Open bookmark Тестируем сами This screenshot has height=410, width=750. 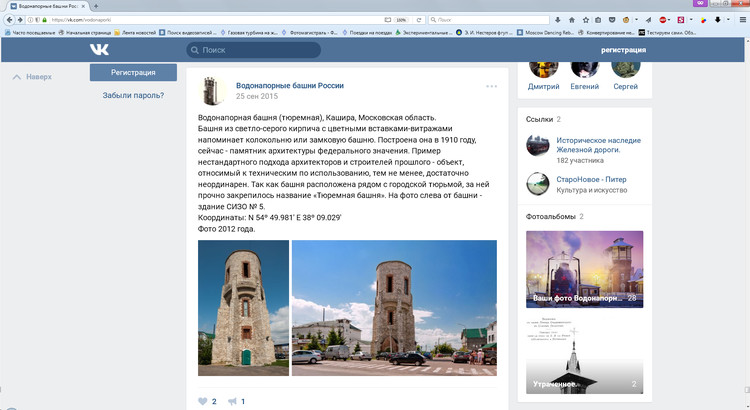[667, 33]
